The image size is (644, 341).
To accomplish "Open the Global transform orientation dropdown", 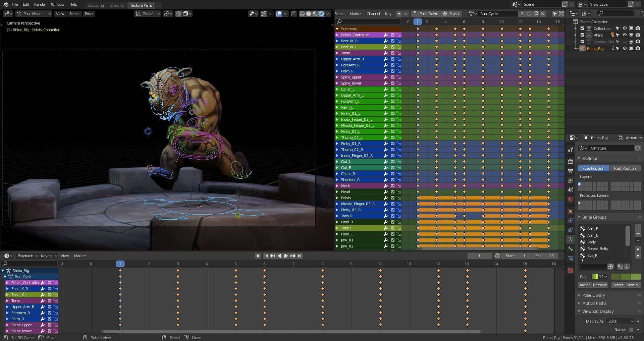I will (x=148, y=14).
